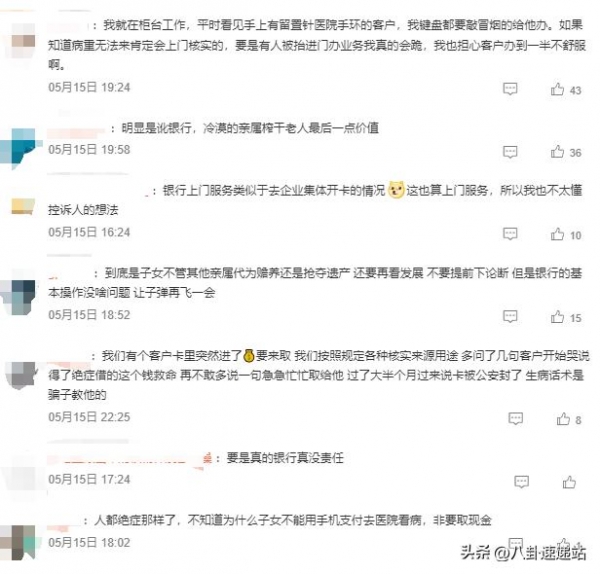Click the 05月15日 18:02 timestamp
This screenshot has width=600, height=574.
(x=89, y=543)
